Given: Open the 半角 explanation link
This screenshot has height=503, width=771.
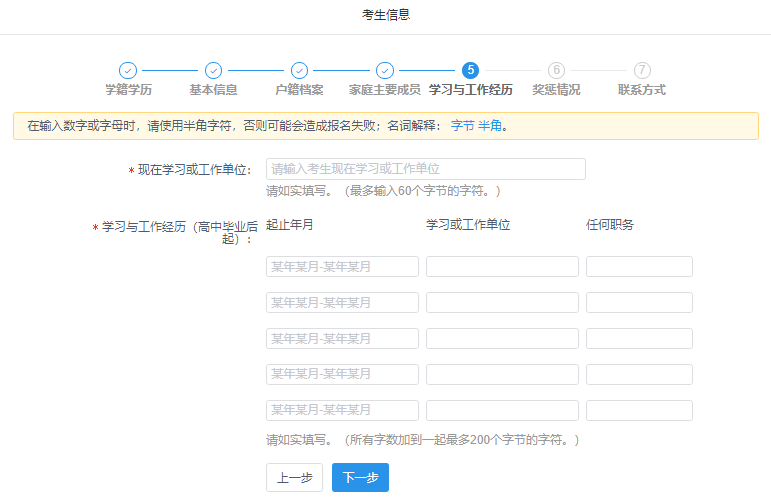Looking at the screenshot, I should tap(490, 126).
